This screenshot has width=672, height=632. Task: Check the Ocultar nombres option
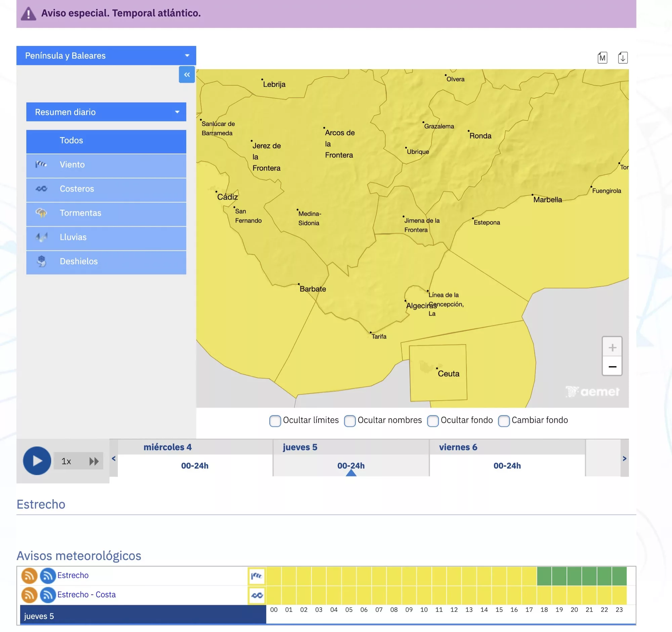tap(349, 421)
